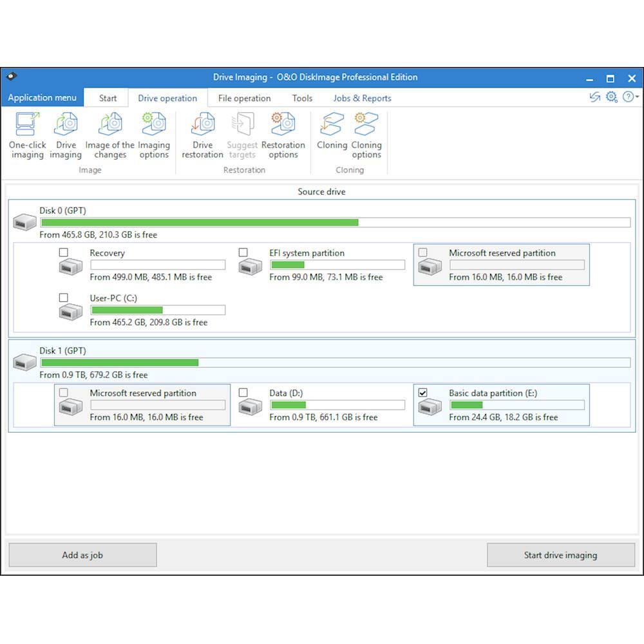The image size is (644, 644).
Task: Click the Add as job button
Action: (x=82, y=555)
